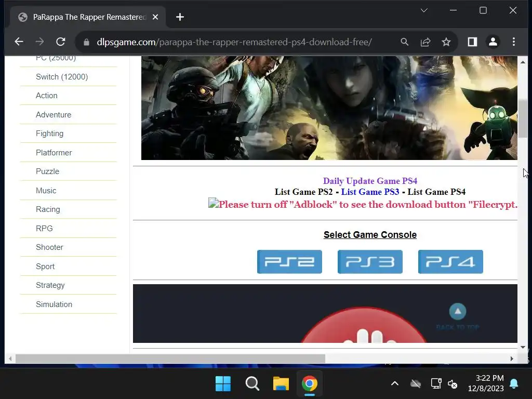The image size is (532, 399).
Task: Open File Explorer from taskbar
Action: coord(281,384)
